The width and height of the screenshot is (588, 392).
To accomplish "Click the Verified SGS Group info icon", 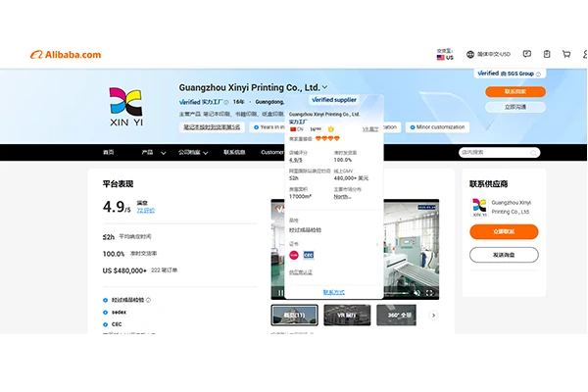I will pyautogui.click(x=538, y=73).
